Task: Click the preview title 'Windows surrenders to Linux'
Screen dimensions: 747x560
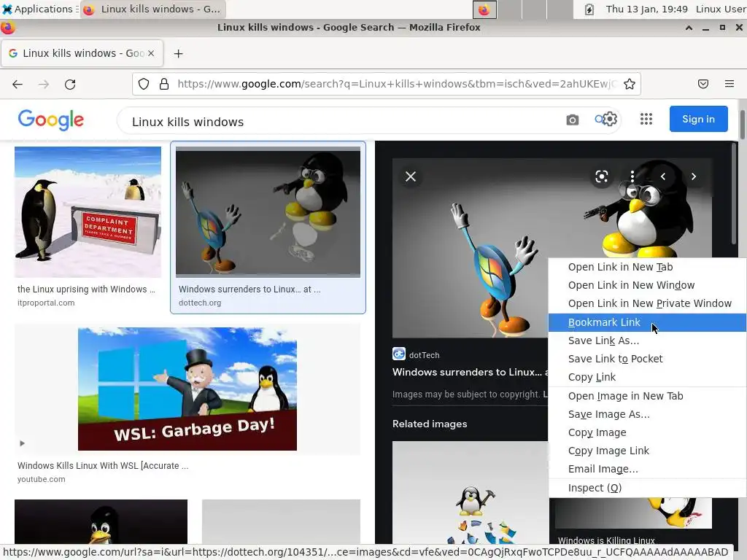Action: coord(470,373)
